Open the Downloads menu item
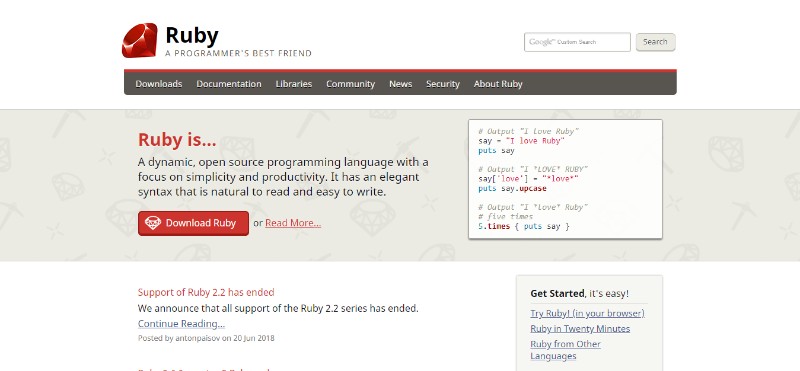This screenshot has width=800, height=371. [159, 84]
